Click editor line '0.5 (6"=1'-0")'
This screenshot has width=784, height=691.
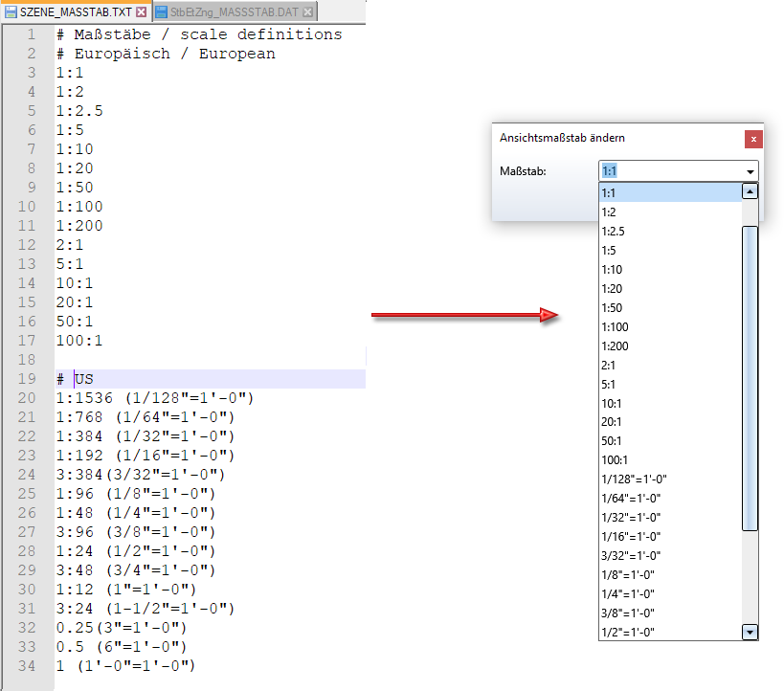pyautogui.click(x=122, y=647)
